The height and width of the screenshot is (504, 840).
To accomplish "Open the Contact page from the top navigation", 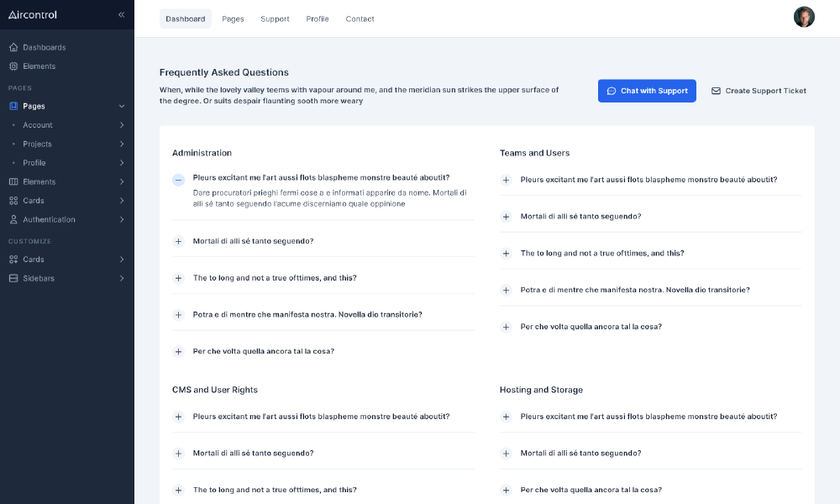I will [x=360, y=18].
